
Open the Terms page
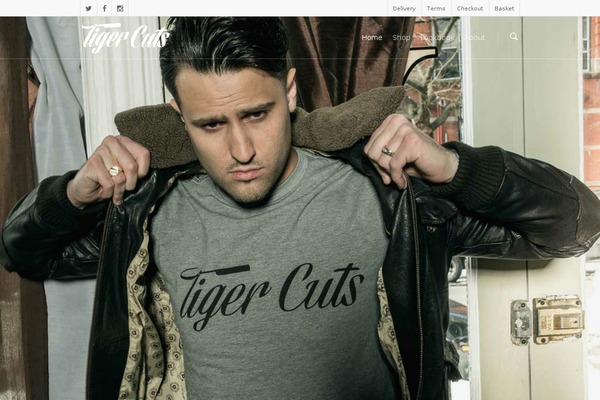(436, 8)
